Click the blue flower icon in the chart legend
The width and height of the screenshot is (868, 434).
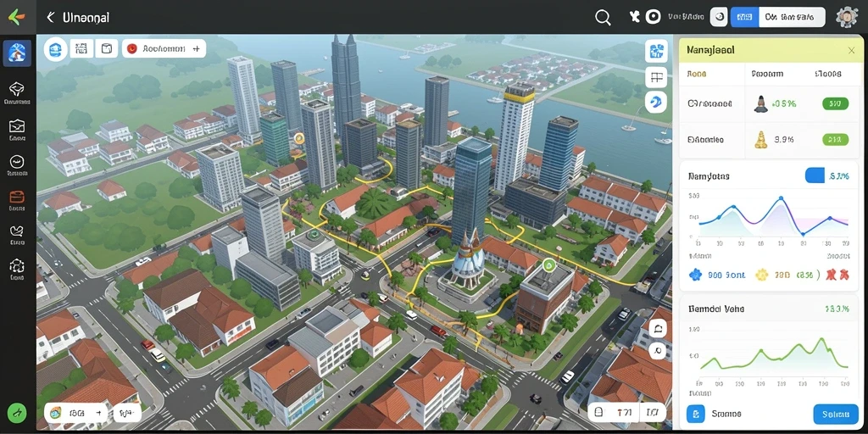[695, 274]
